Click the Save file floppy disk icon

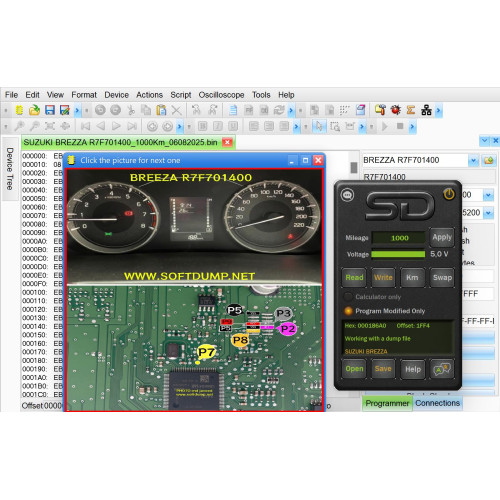click(x=50, y=110)
